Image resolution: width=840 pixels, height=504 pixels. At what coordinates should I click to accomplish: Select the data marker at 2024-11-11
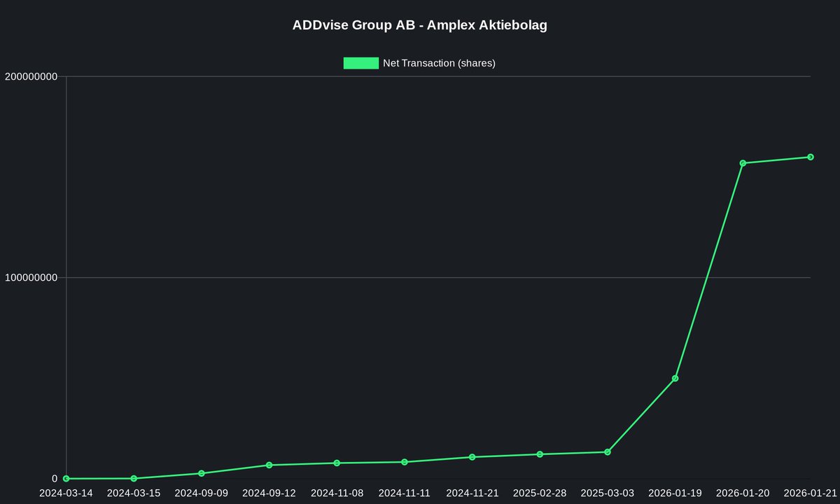405,461
